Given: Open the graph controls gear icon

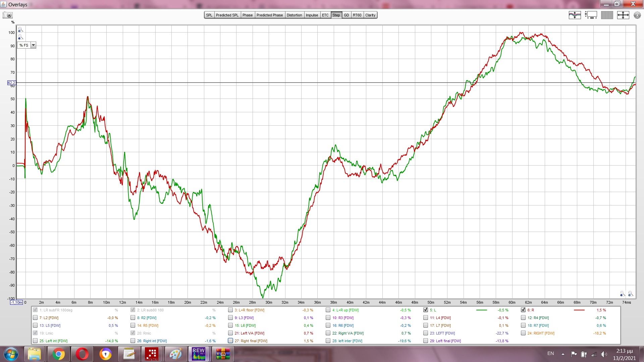Looking at the screenshot, I should click(x=637, y=15).
